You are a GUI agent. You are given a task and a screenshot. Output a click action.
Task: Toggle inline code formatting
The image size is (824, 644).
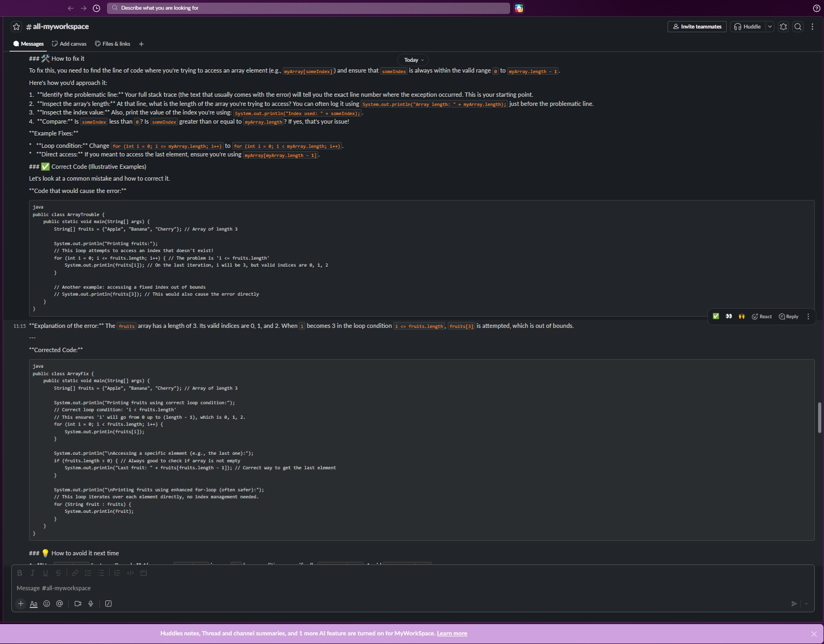click(130, 573)
